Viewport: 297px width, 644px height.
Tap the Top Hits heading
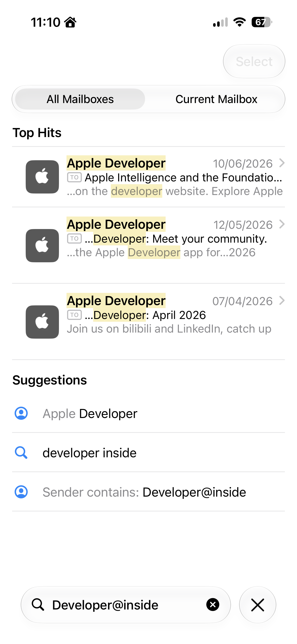[37, 133]
